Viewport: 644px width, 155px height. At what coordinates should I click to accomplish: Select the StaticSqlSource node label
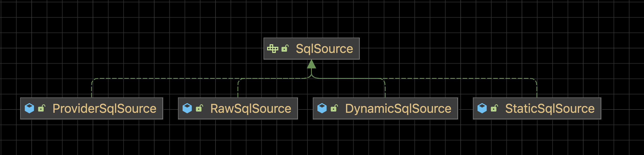550,109
